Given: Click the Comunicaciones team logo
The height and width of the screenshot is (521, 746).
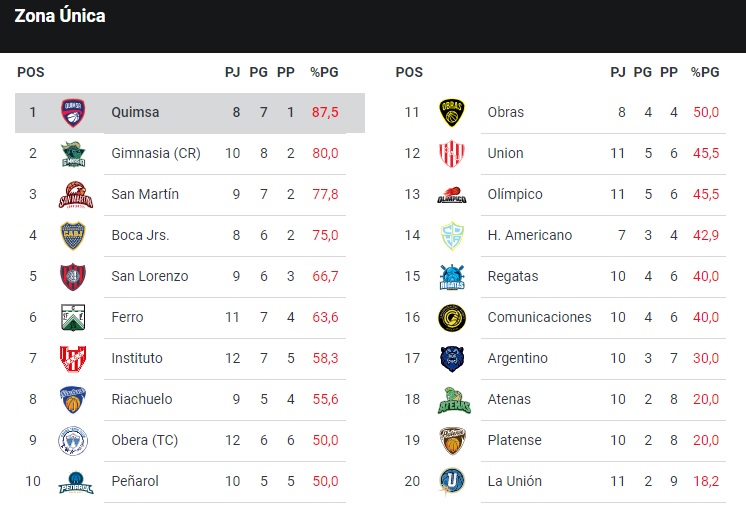Looking at the screenshot, I should (452, 317).
